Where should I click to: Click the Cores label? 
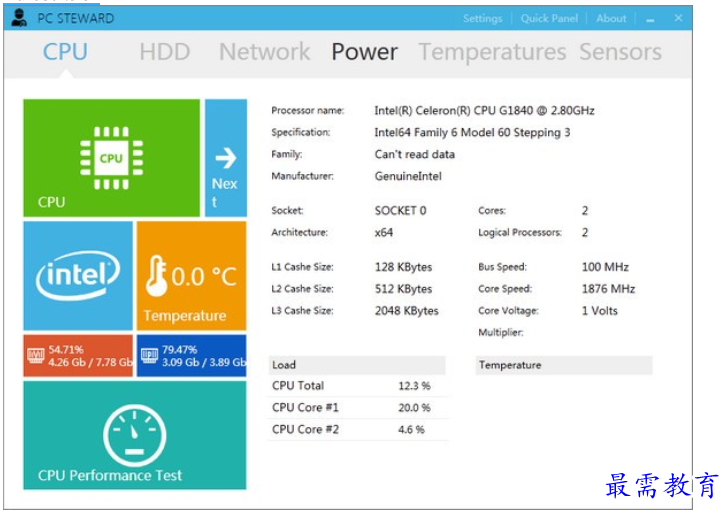(491, 211)
